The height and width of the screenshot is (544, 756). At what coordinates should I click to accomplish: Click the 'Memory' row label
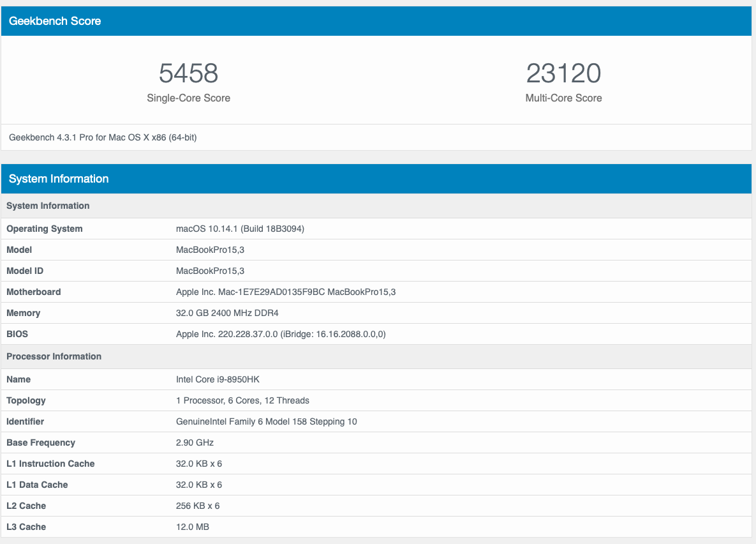23,314
